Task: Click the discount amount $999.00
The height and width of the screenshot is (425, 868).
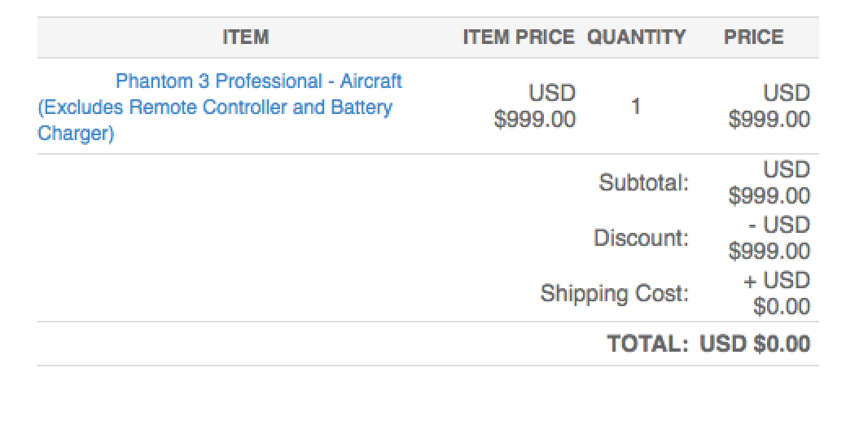Action: pyautogui.click(x=769, y=252)
